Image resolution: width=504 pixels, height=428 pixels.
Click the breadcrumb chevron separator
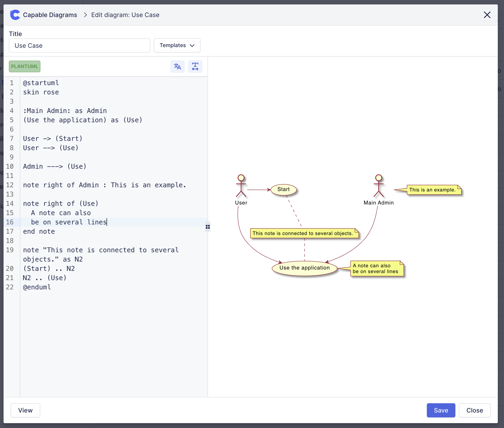(x=85, y=15)
